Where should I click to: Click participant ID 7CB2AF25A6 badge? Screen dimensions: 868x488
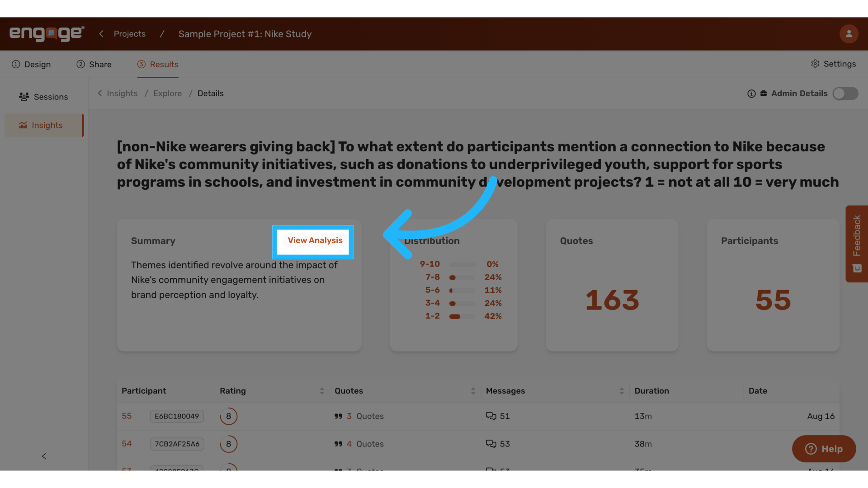[177, 444]
